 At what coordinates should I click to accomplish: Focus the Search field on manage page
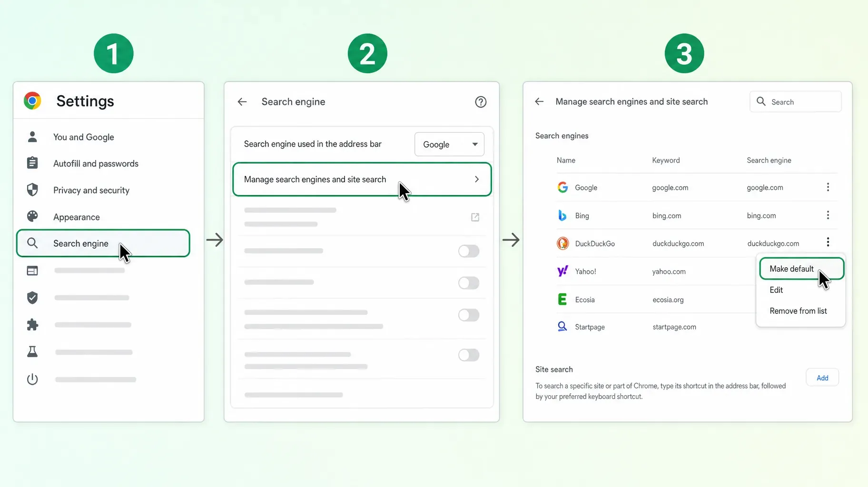coord(795,102)
